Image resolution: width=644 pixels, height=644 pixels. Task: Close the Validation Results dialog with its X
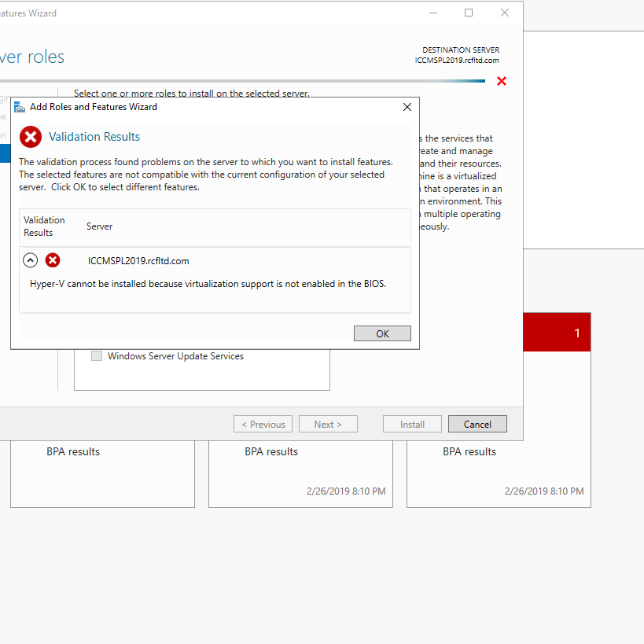[x=407, y=107]
